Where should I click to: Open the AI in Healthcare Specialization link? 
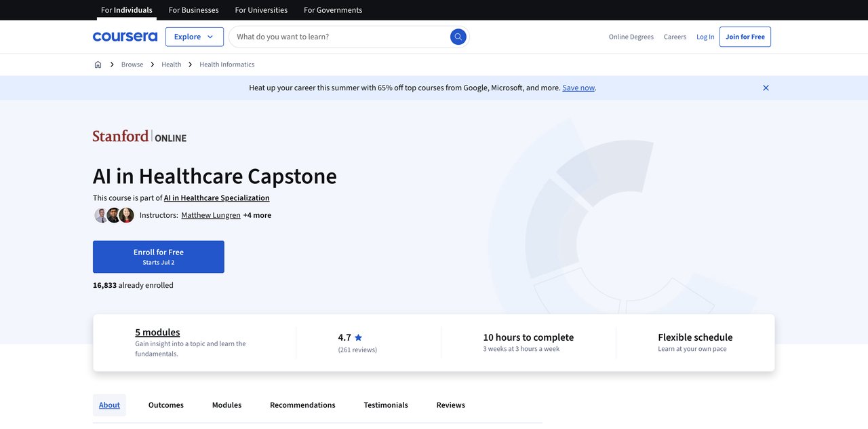(217, 198)
